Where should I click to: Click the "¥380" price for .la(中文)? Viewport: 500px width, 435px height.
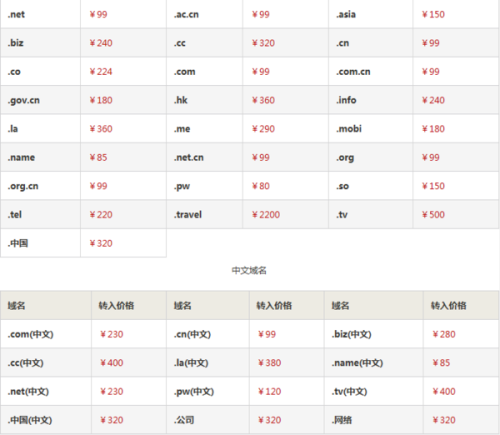tap(270, 363)
